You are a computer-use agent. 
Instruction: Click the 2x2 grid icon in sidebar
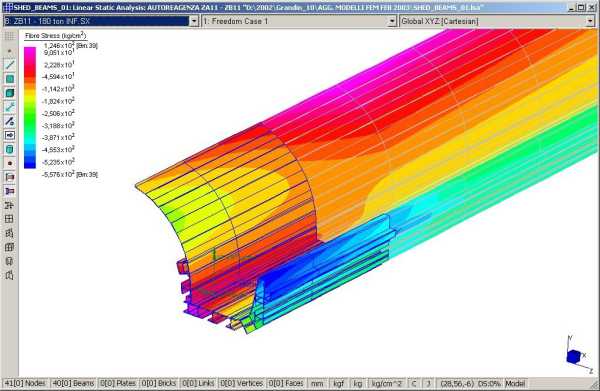pos(10,219)
